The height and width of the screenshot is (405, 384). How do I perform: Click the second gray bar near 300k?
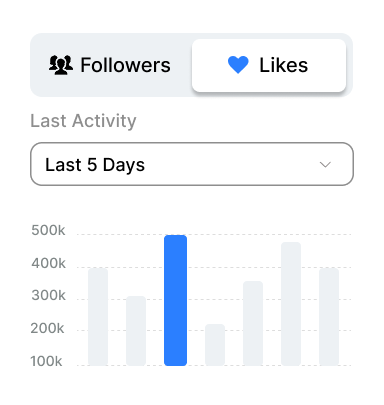(136, 331)
